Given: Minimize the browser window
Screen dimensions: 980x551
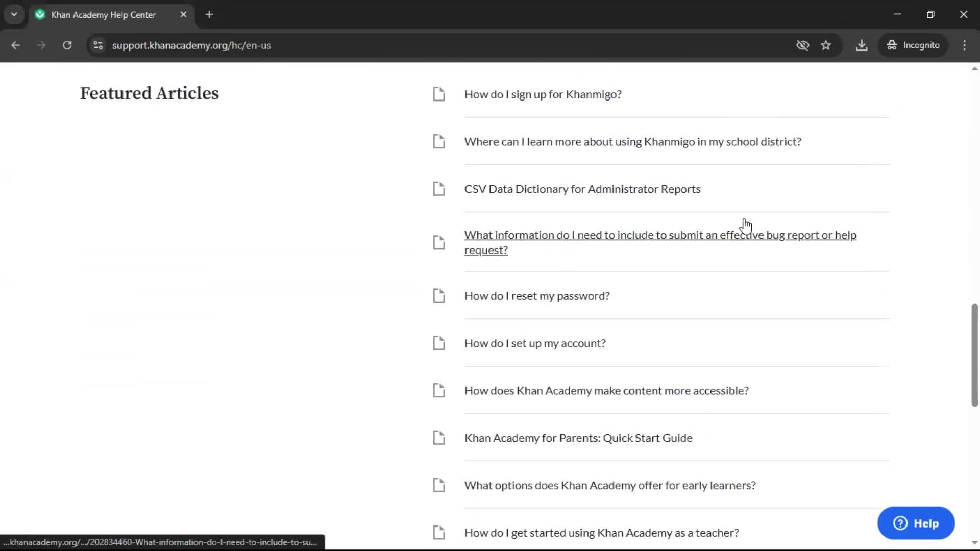Looking at the screenshot, I should pyautogui.click(x=898, y=15).
